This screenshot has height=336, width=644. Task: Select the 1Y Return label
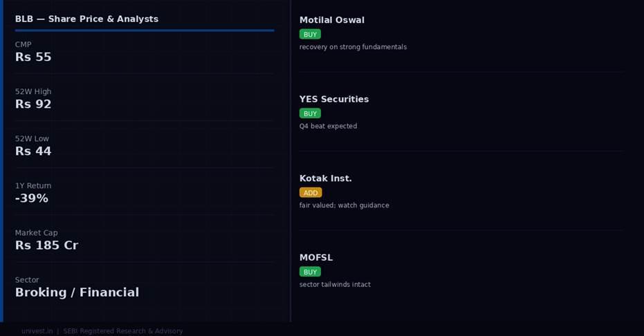(33, 186)
